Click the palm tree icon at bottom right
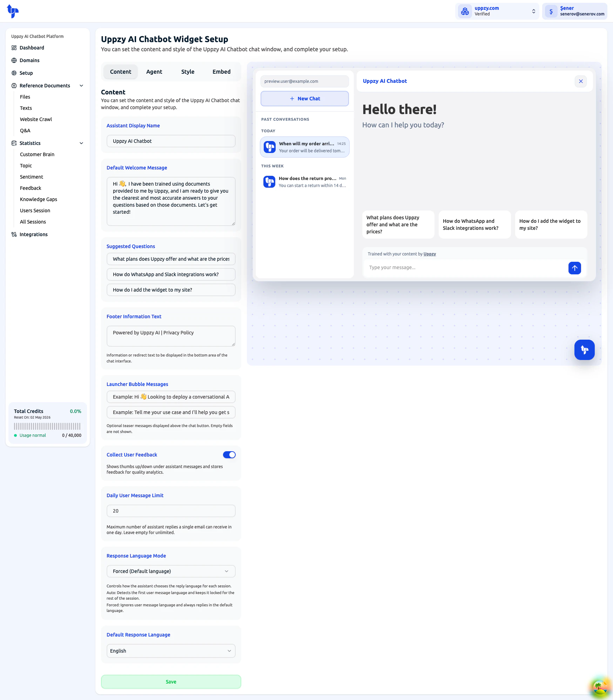The image size is (613, 700). (600, 687)
